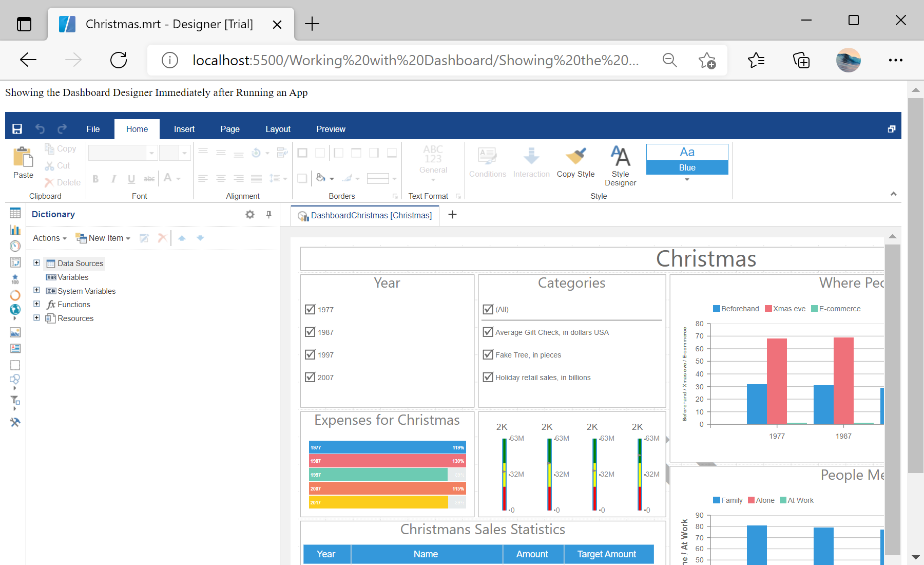The height and width of the screenshot is (565, 924).
Task: Open browser Favorites star list
Action: click(756, 60)
